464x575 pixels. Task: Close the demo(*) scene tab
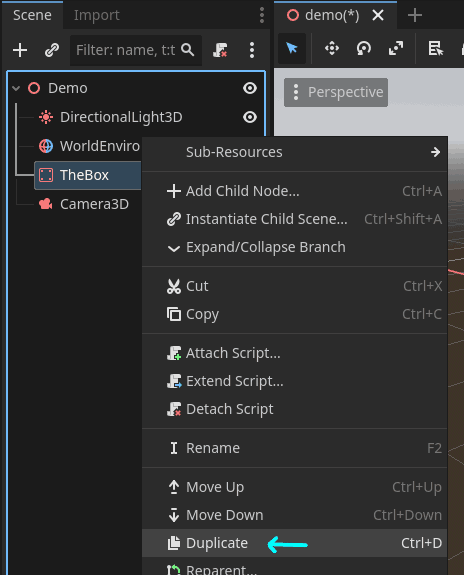(x=378, y=15)
